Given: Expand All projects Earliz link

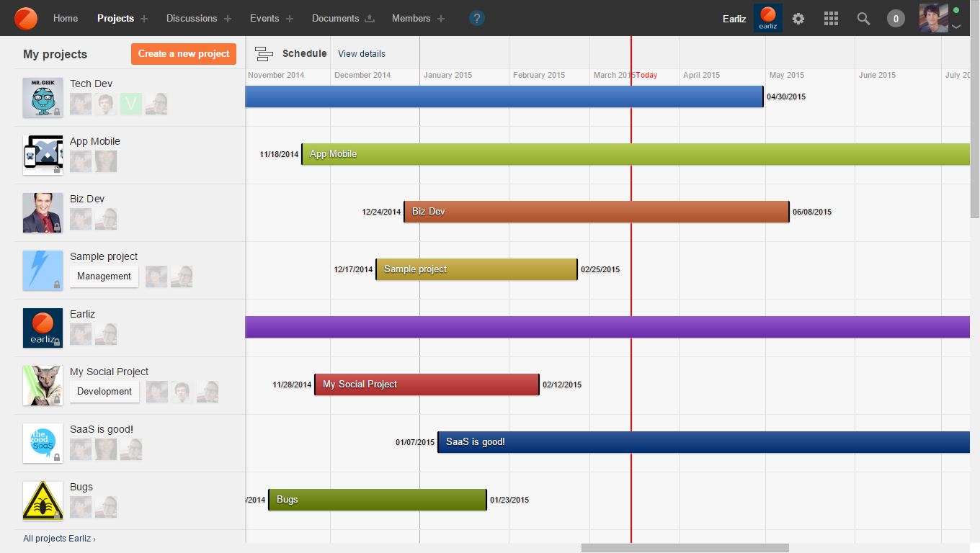Looking at the screenshot, I should pyautogui.click(x=59, y=539).
